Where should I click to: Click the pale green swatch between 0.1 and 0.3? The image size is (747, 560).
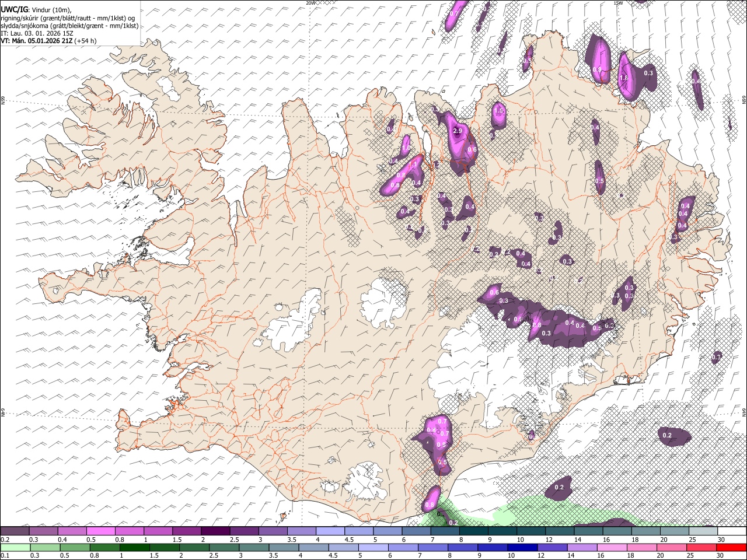pos(16,547)
